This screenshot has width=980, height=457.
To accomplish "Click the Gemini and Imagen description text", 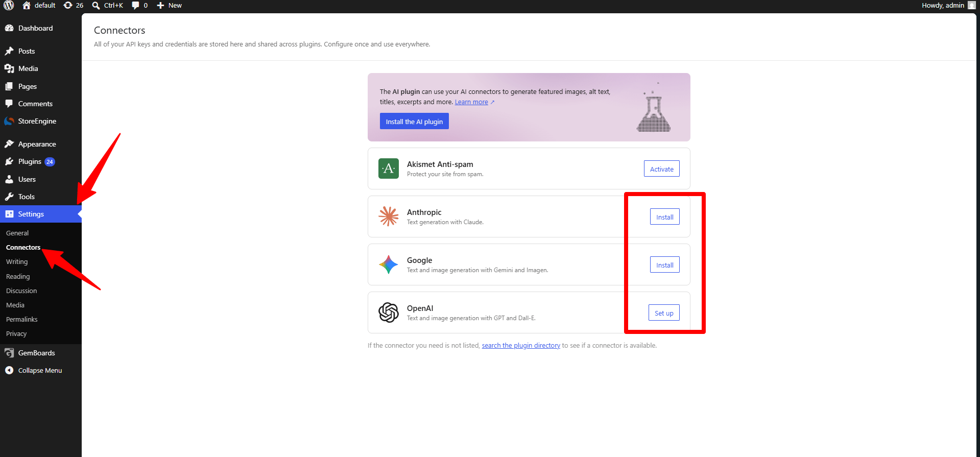I will (477, 270).
